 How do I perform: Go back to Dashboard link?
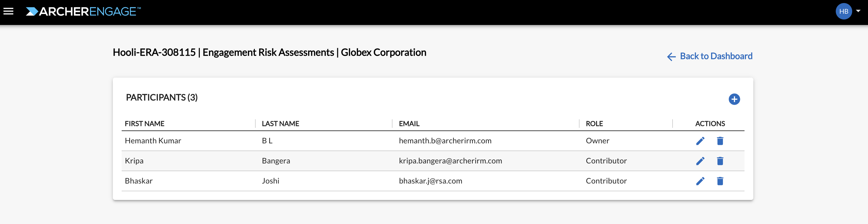click(716, 56)
